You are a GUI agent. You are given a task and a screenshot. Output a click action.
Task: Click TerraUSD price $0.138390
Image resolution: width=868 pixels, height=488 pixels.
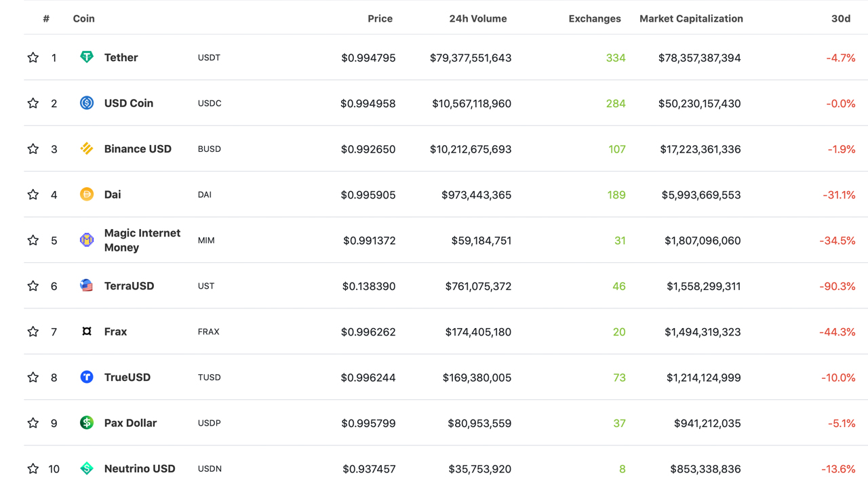[x=369, y=286]
